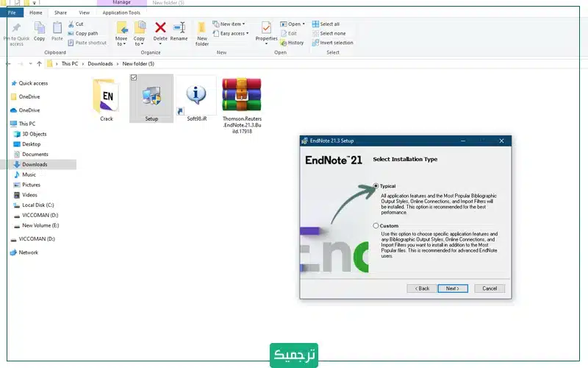This screenshot has height=368, width=588.
Task: Open Videos in navigation pane
Action: 26,195
